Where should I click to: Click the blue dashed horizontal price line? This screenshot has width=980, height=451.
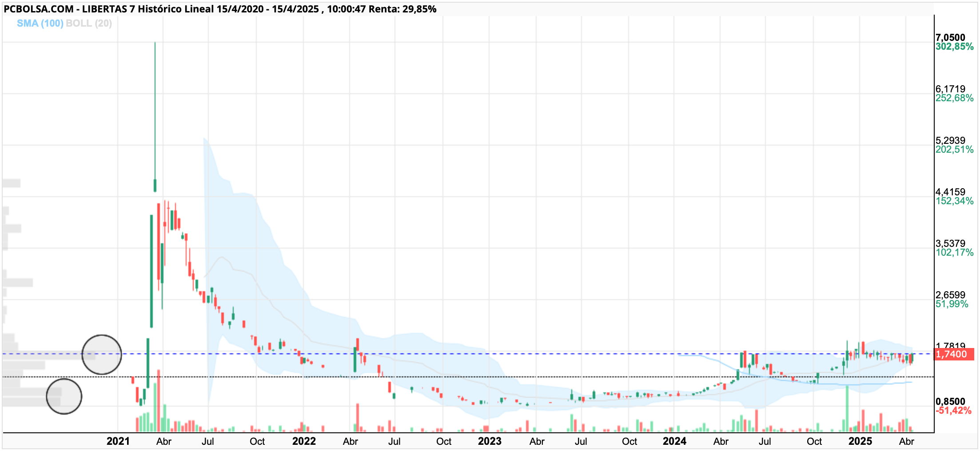(x=468, y=354)
